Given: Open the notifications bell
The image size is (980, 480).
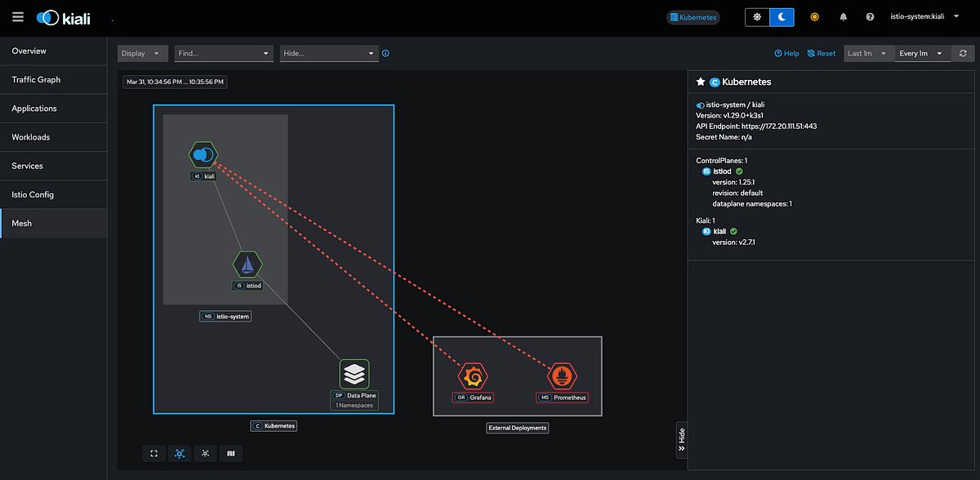Looking at the screenshot, I should click(x=844, y=17).
